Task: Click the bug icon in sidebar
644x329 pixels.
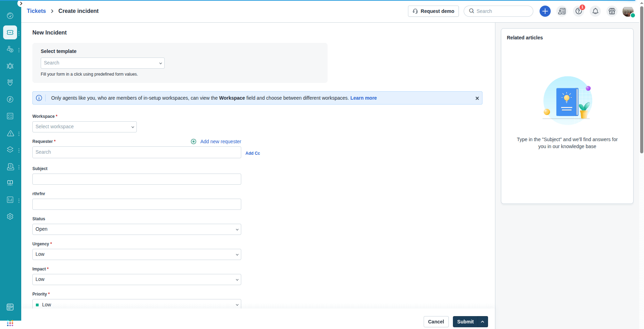Action: [x=10, y=66]
